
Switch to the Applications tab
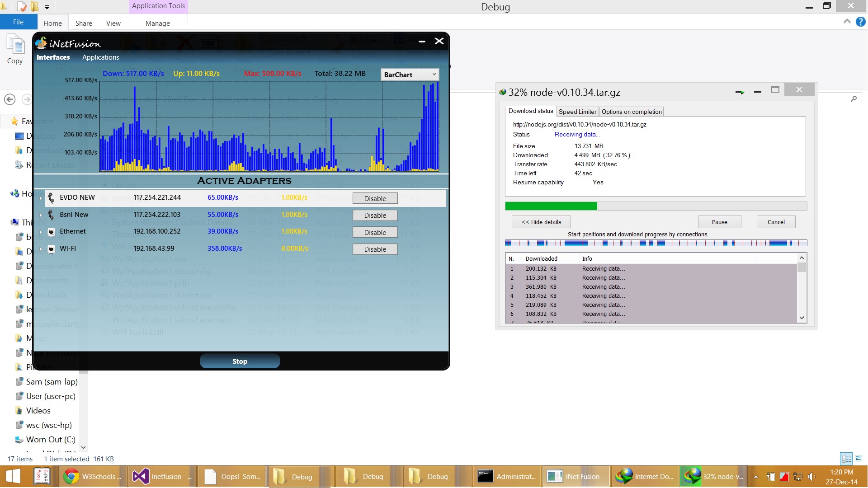click(x=100, y=57)
